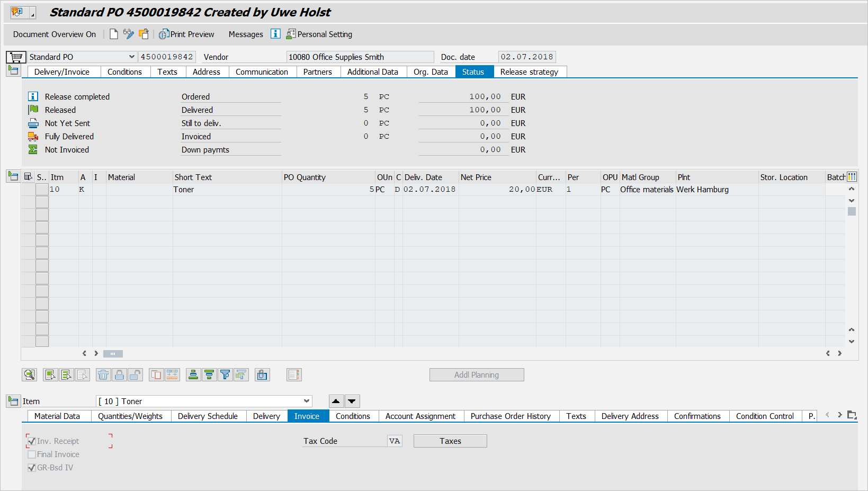Screen dimensions: 868x491
Task: Click the item detail magnifier icon
Action: pos(29,375)
